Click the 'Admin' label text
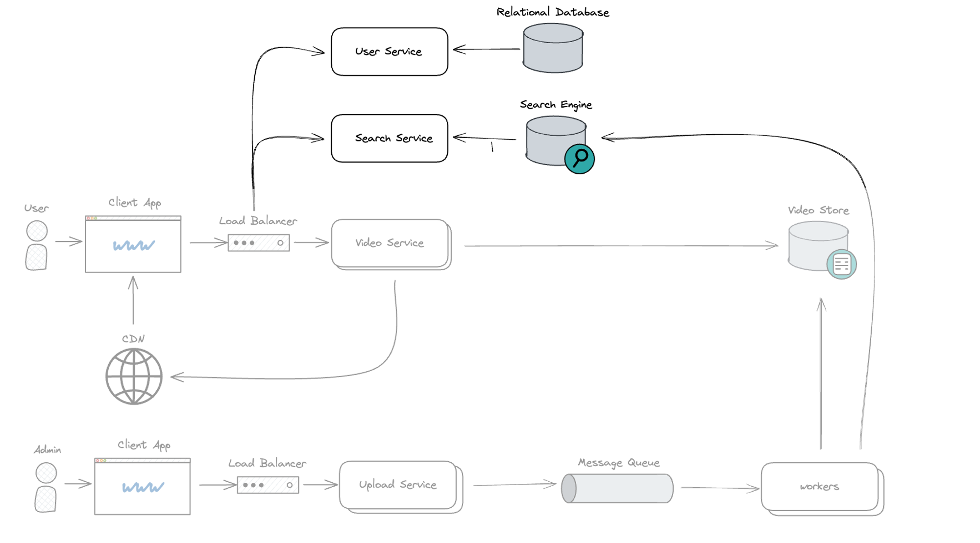Image resolution: width=980 pixels, height=543 pixels. (x=48, y=449)
